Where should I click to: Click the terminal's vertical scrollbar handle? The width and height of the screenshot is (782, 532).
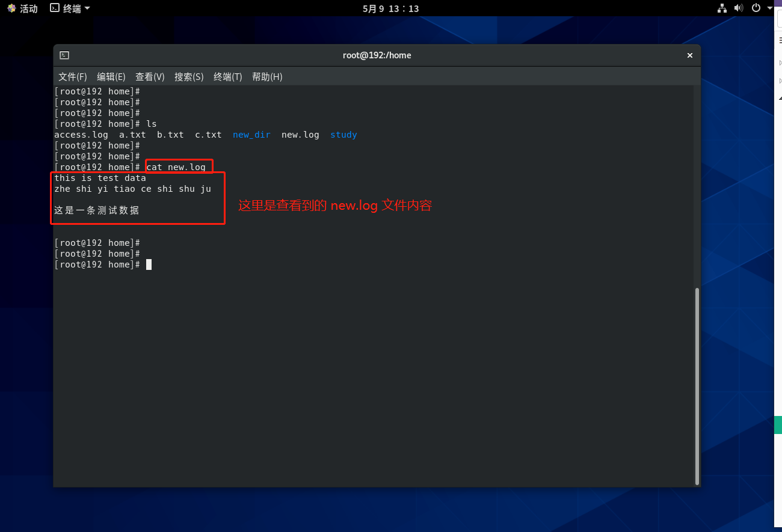tap(697, 385)
